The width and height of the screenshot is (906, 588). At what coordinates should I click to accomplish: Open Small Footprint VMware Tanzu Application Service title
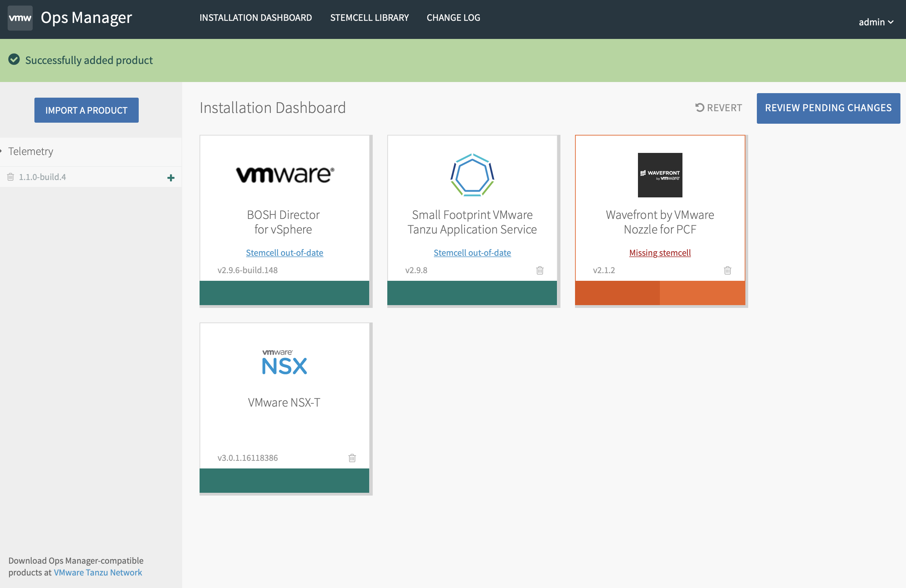click(x=472, y=222)
